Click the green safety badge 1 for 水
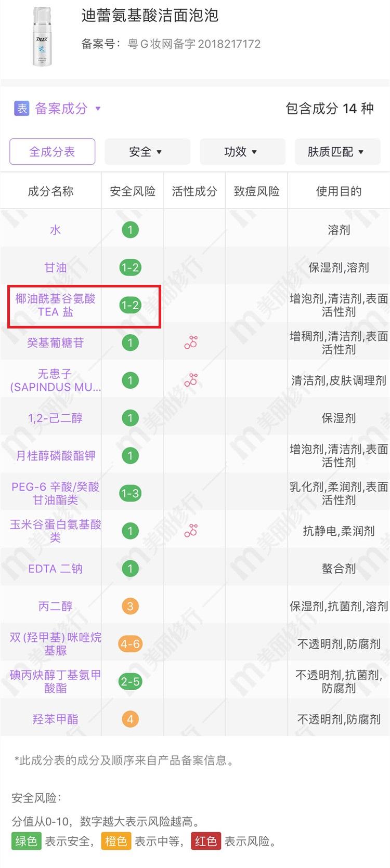The width and height of the screenshot is (390, 868). click(x=130, y=230)
